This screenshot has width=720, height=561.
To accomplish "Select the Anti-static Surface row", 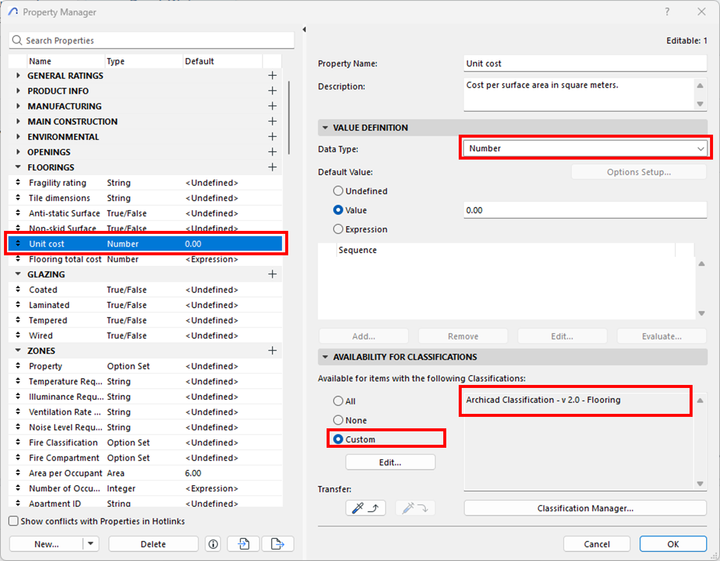I will (146, 213).
